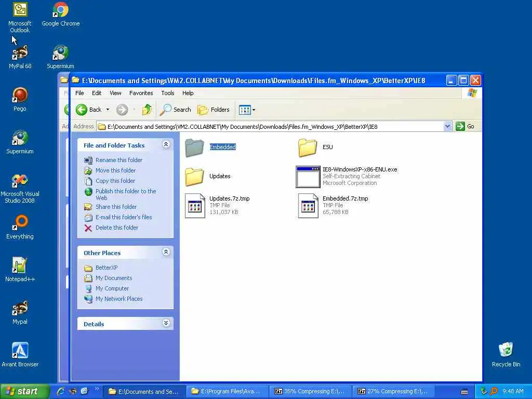Viewport: 532px width, 399px height.
Task: Click E-mail this folder's files
Action: click(x=124, y=217)
